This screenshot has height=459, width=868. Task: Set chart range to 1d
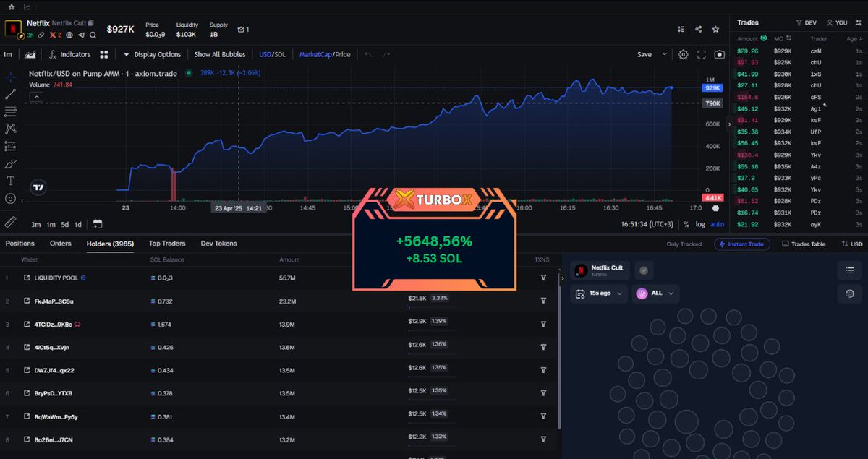tap(78, 224)
